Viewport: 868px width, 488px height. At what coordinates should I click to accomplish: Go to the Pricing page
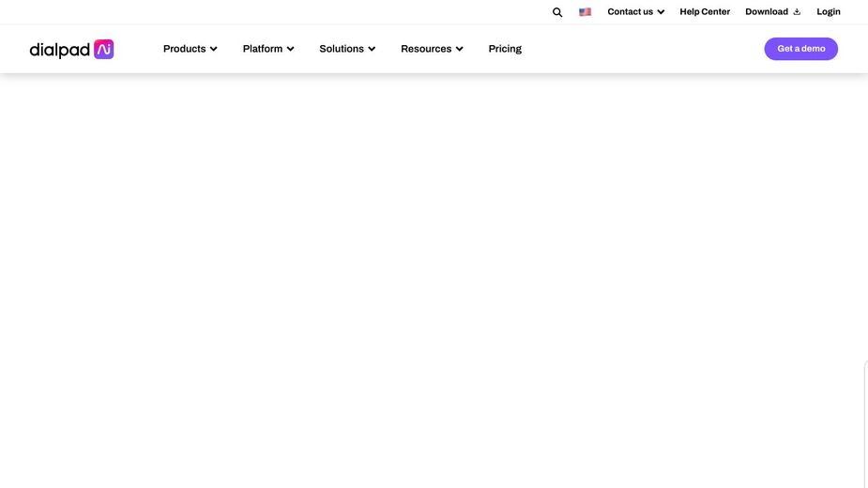[x=505, y=49]
